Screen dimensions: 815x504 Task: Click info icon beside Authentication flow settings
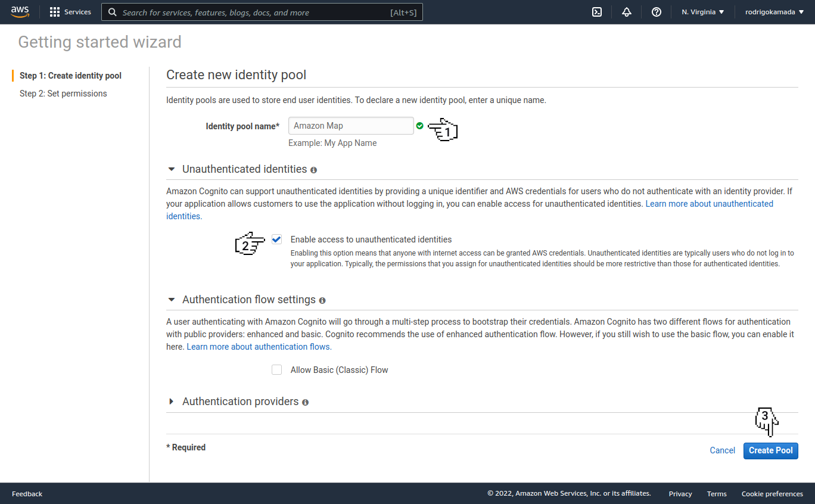[x=322, y=300]
